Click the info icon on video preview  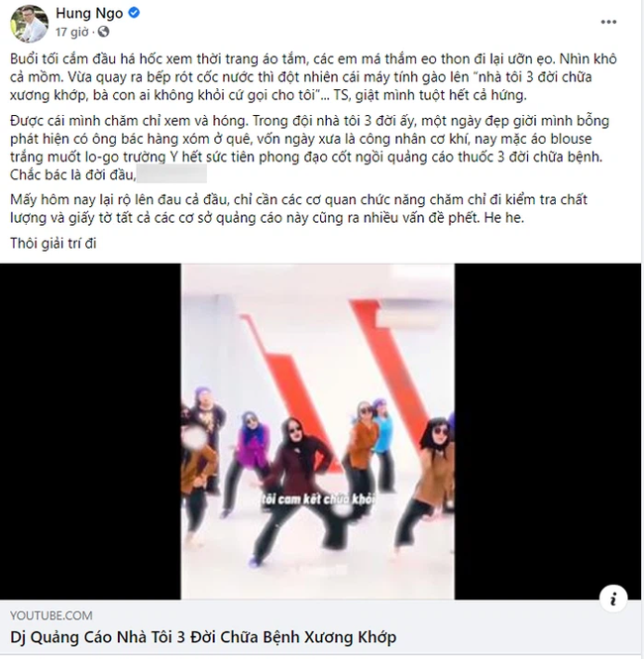613,599
